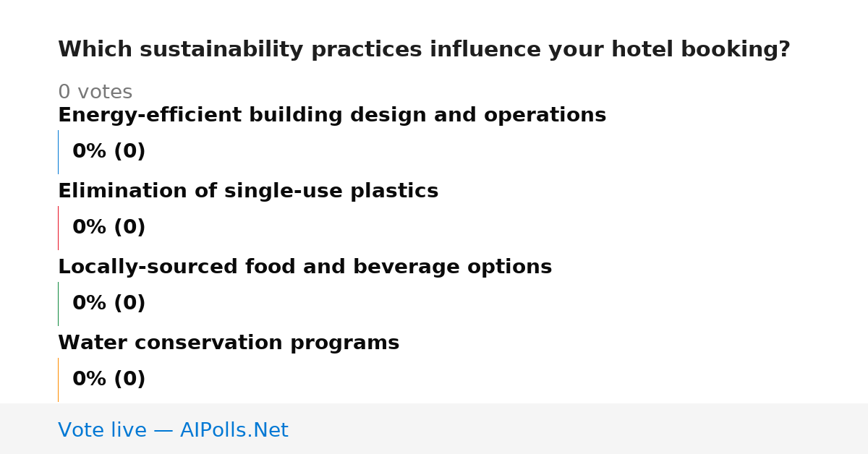This screenshot has width=868, height=454.
Task: Click the red bar for single-use plastics
Action: coord(58,228)
